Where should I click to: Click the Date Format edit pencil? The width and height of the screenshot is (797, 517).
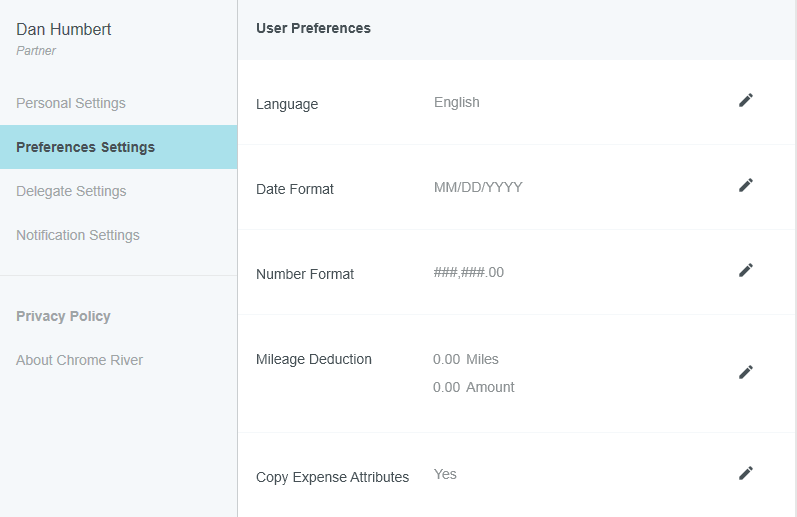click(745, 185)
